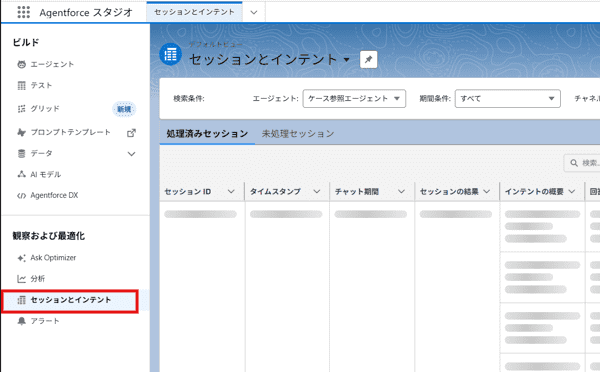This screenshot has height=372, width=600.
Task: Open セッションの結果 column menu chevron
Action: (487, 191)
